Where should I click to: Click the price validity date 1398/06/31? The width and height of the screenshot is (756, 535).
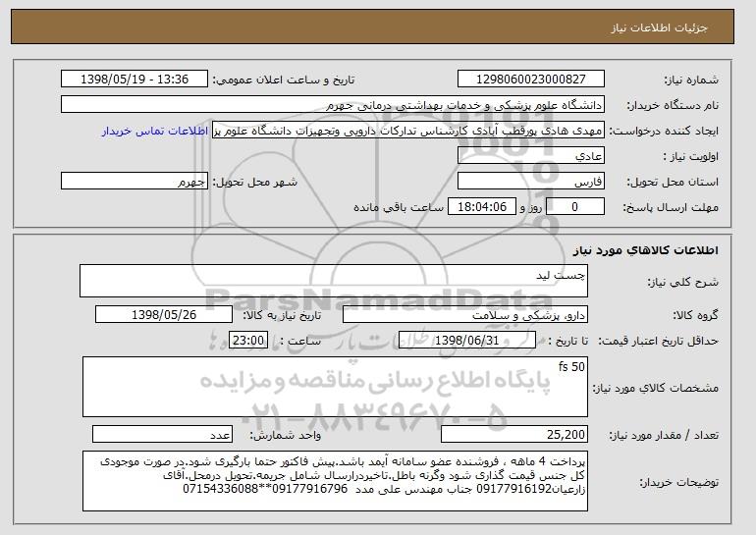click(x=467, y=341)
